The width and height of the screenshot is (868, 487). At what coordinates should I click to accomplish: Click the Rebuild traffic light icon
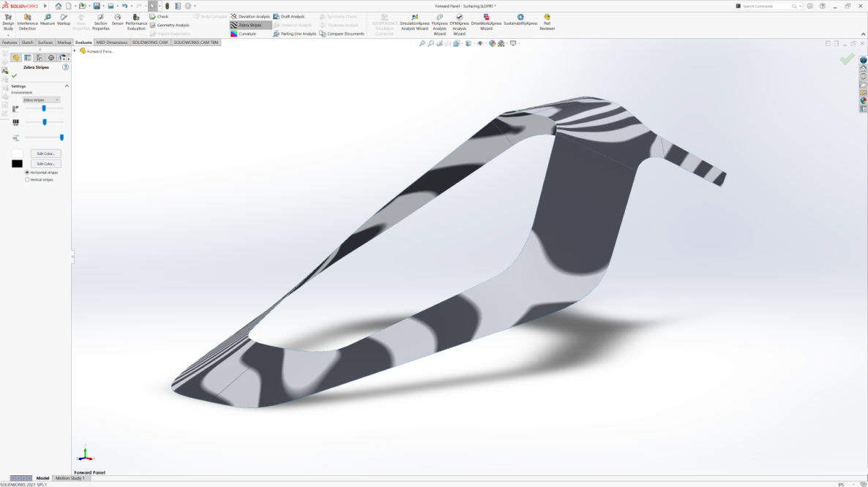coord(167,6)
